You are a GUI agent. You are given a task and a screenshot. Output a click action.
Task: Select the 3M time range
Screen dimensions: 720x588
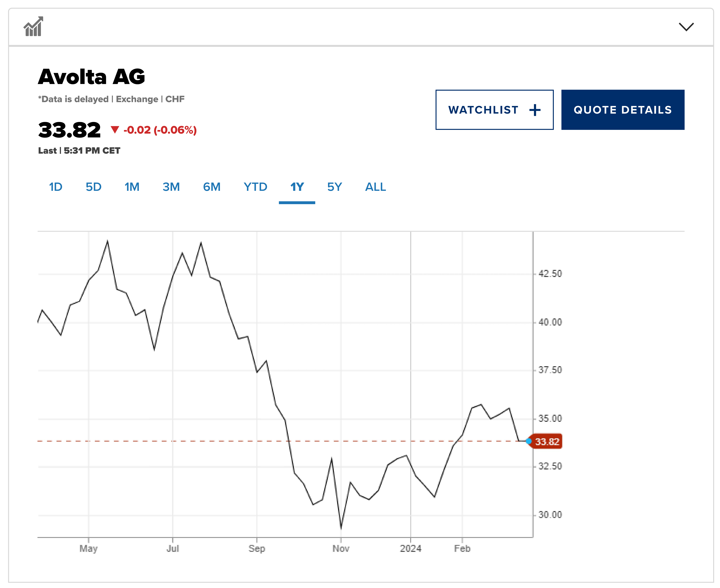171,187
